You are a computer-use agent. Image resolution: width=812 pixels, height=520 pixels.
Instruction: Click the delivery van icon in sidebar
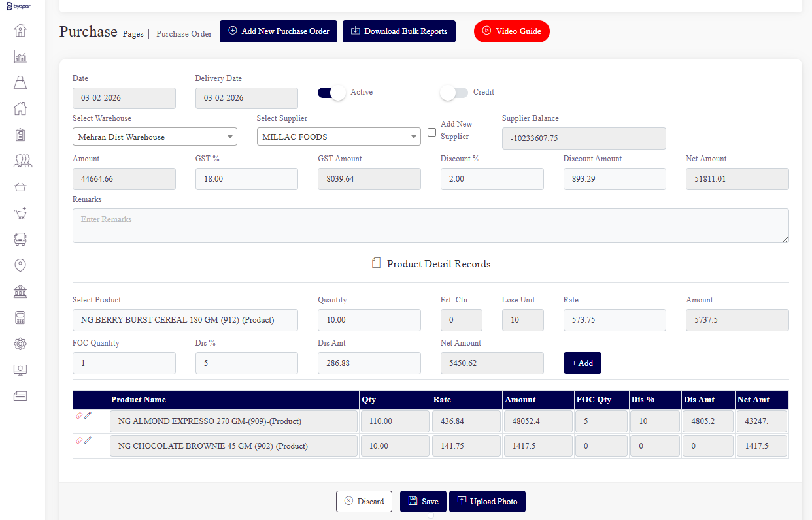(20, 239)
